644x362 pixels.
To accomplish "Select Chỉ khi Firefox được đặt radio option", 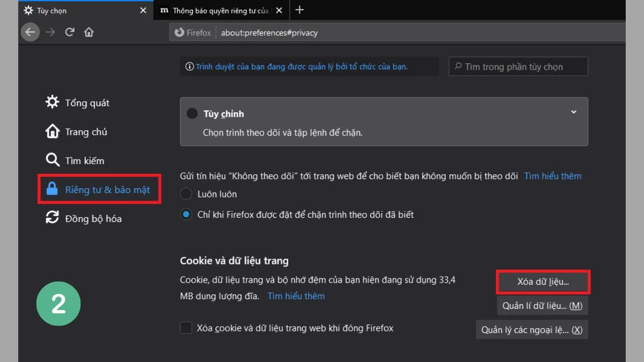I will point(186,215).
